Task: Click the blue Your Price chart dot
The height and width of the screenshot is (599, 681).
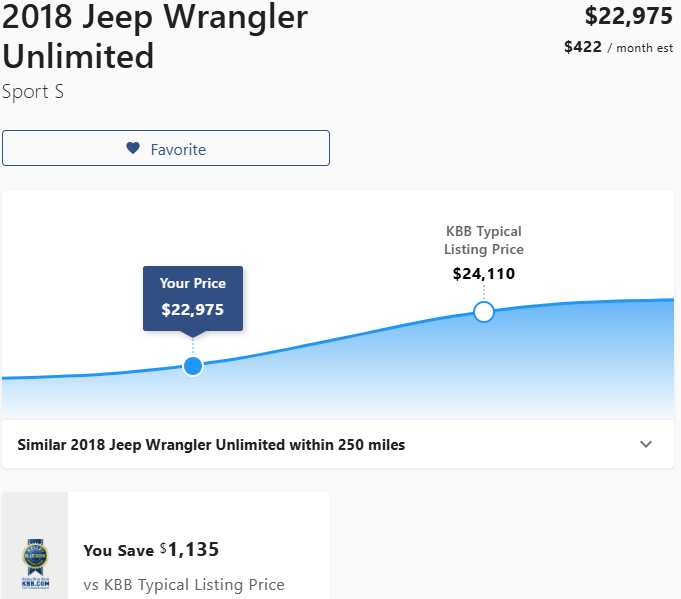Action: click(193, 366)
